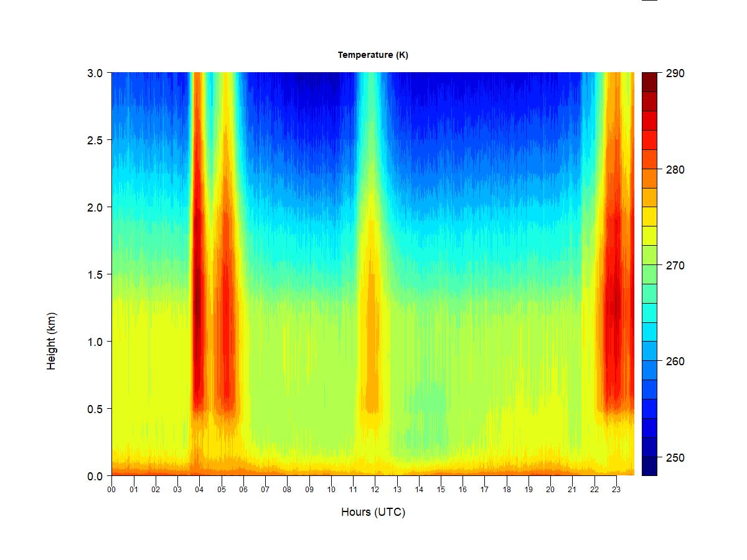Click the "14" hour tick label
Screen dimensions: 747x560
pyautogui.click(x=419, y=490)
